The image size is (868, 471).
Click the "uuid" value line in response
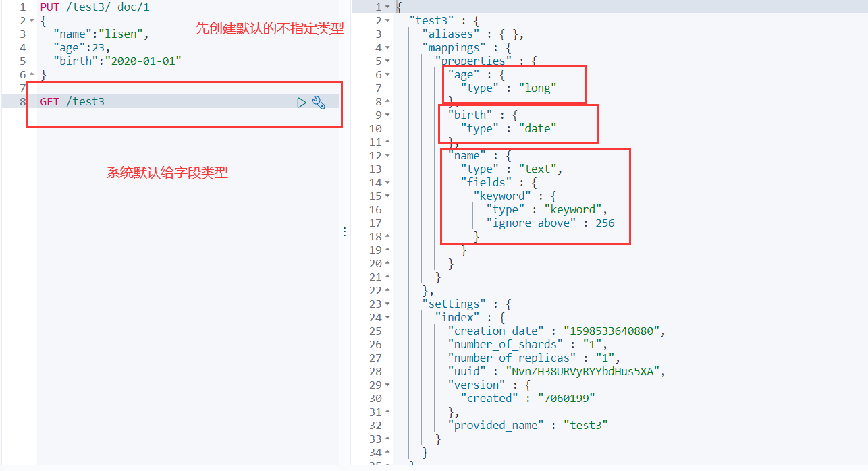click(557, 372)
